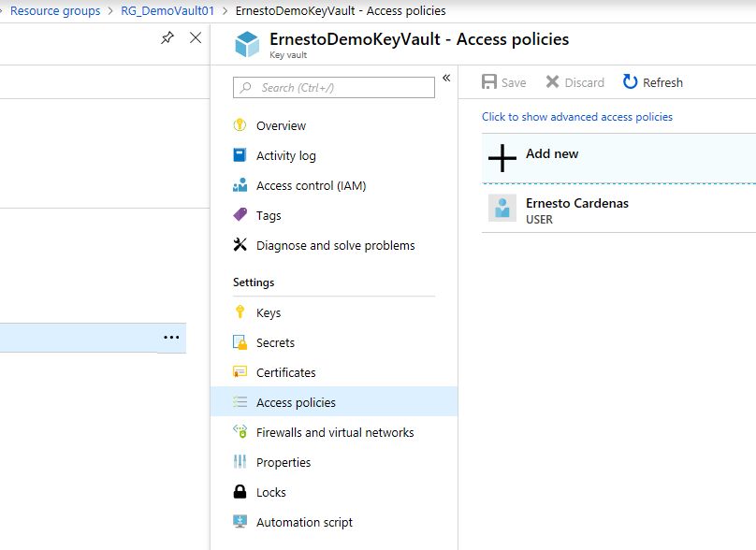Click Save button label
756x550 pixels.
click(x=514, y=83)
